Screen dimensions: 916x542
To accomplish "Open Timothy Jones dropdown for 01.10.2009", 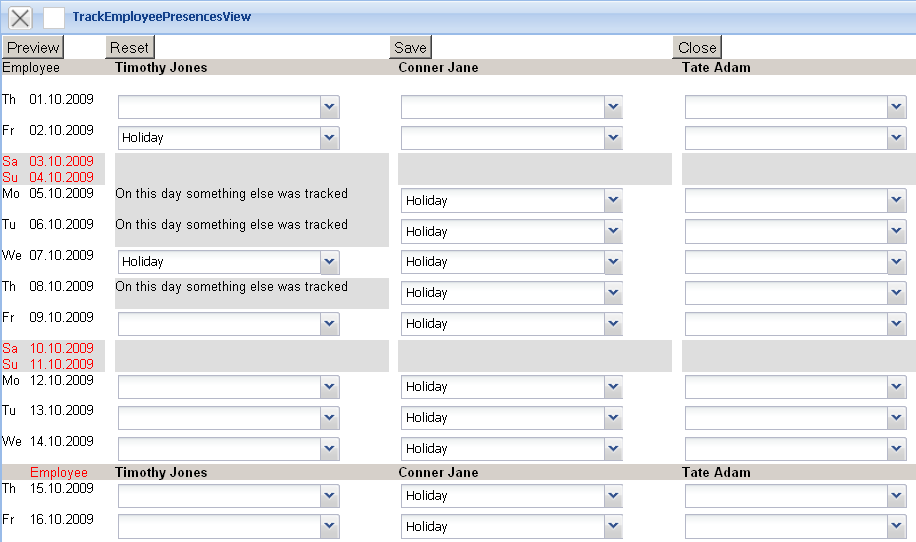I will (x=329, y=107).
